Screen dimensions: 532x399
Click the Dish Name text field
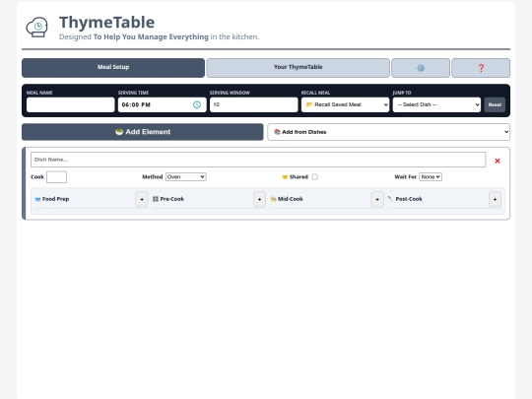coord(258,160)
